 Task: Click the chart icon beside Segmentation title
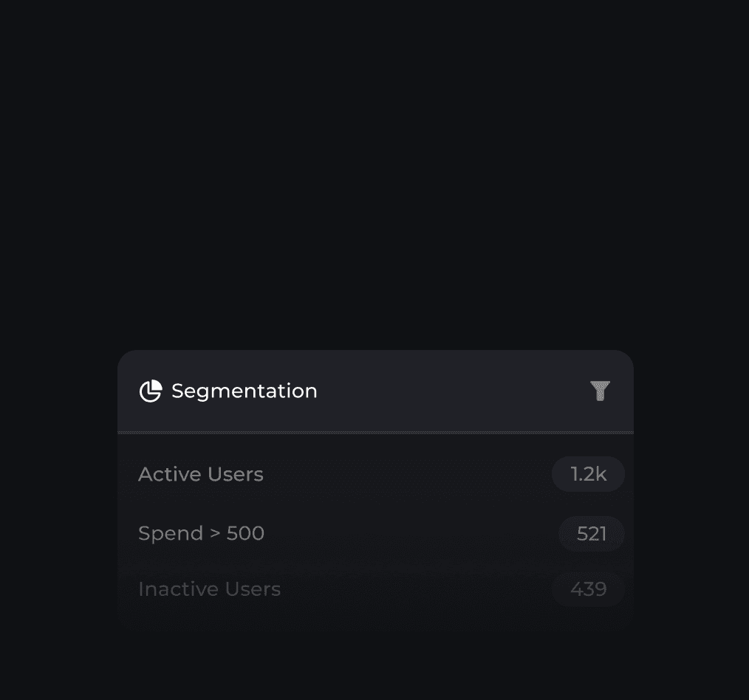tap(151, 391)
